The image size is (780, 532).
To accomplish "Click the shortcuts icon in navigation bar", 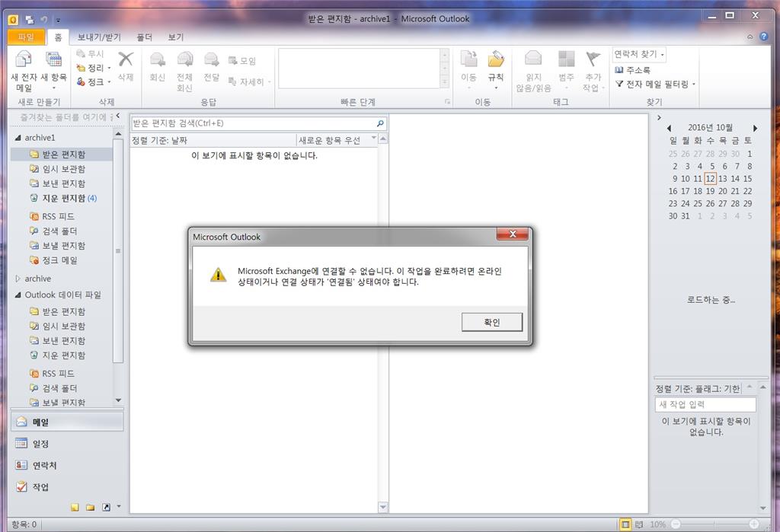I will tap(106, 507).
